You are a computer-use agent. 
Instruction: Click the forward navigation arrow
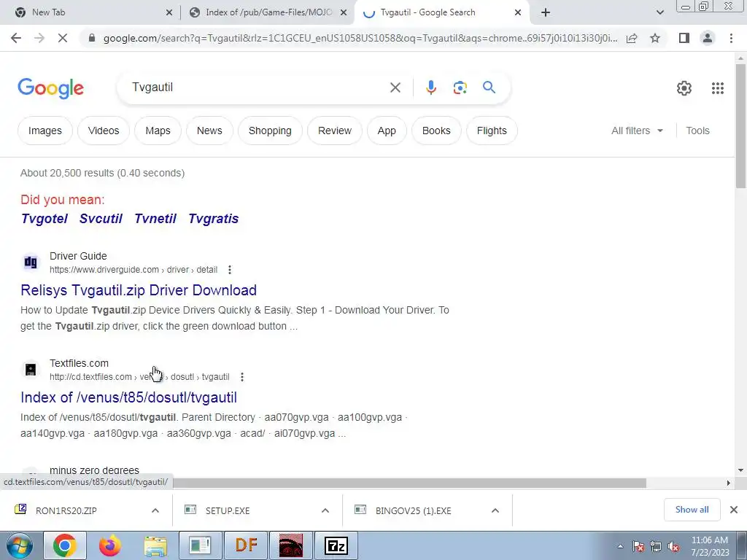point(39,38)
